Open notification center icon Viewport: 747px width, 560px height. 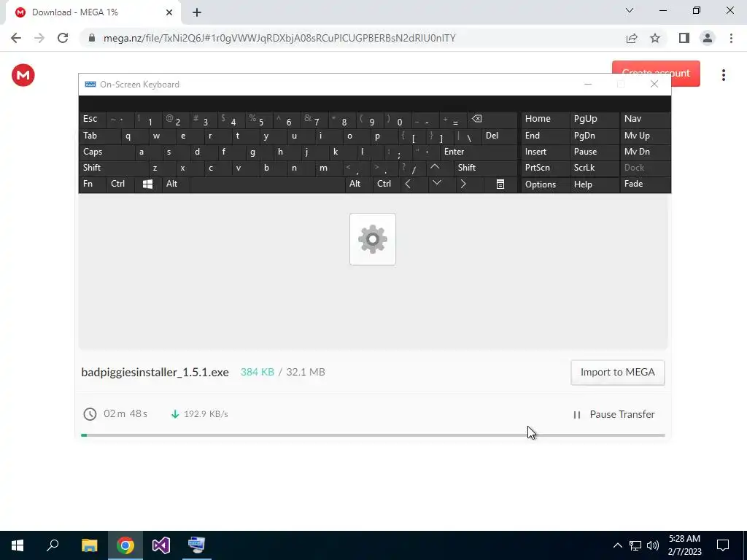click(x=723, y=545)
